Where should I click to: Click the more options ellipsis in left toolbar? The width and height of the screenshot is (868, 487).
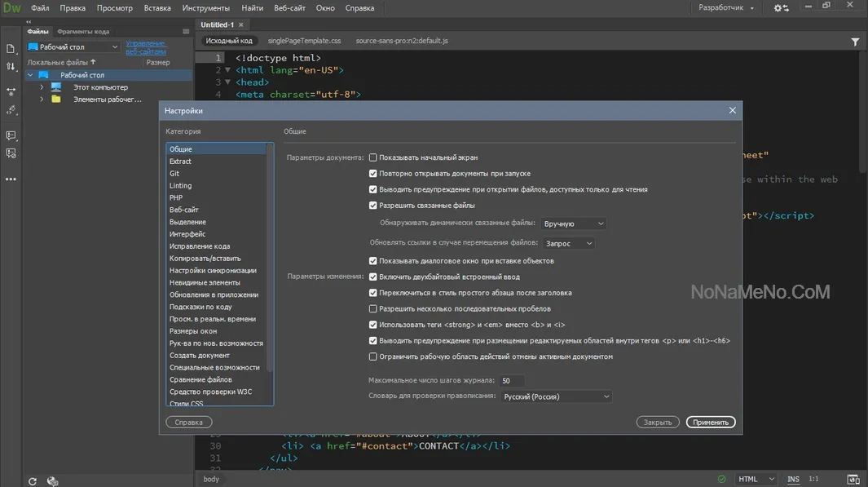(x=11, y=179)
